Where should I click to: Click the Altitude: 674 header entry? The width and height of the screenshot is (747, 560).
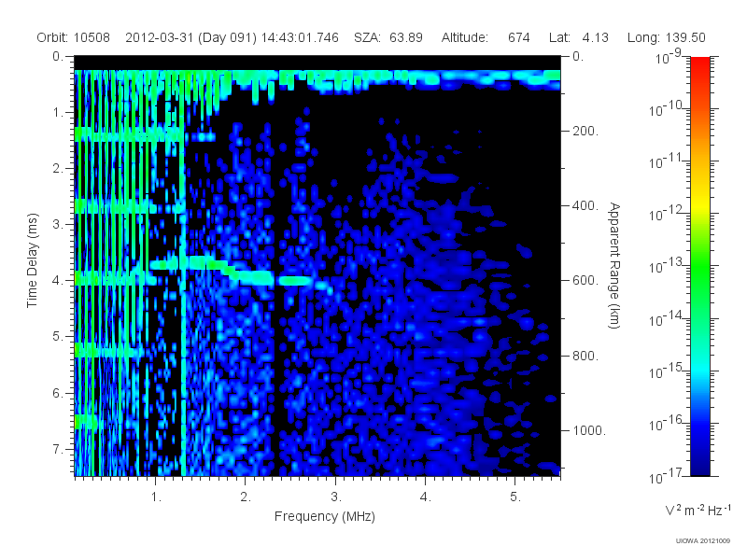point(486,37)
